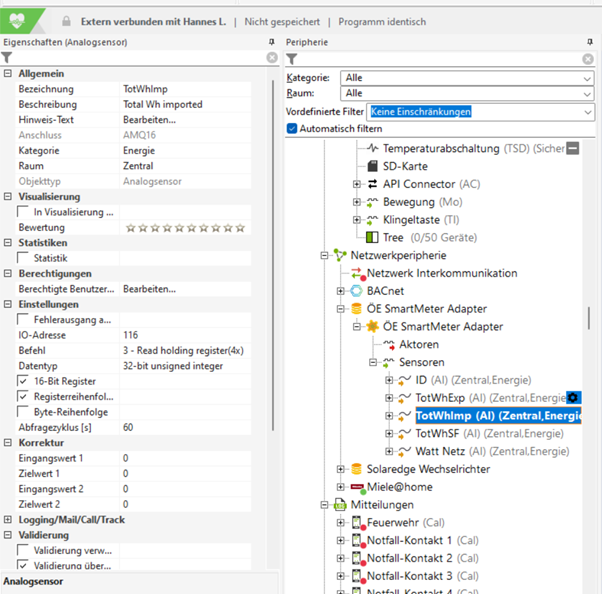The width and height of the screenshot is (602, 594).
Task: Click the funnel icon in Peripherie panel
Action: [x=292, y=59]
